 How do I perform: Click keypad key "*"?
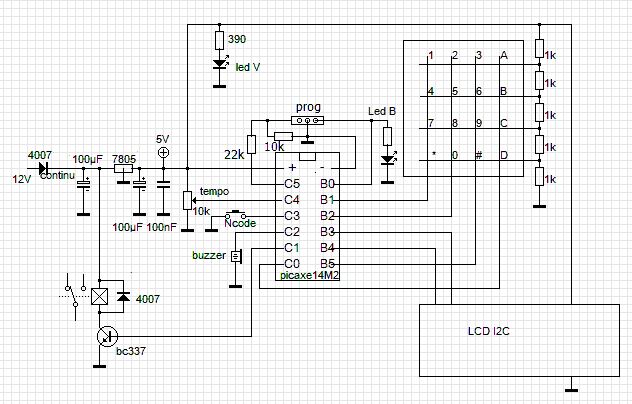pos(434,154)
